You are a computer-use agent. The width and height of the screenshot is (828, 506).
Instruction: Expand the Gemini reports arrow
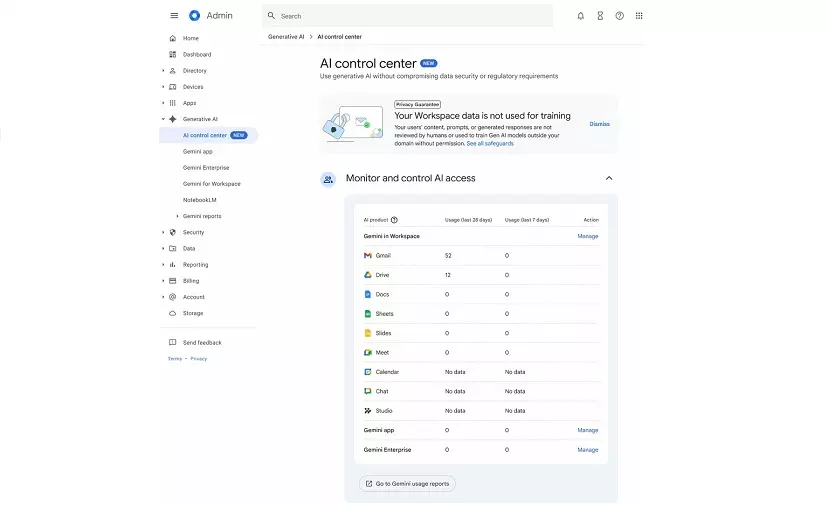pyautogui.click(x=177, y=216)
